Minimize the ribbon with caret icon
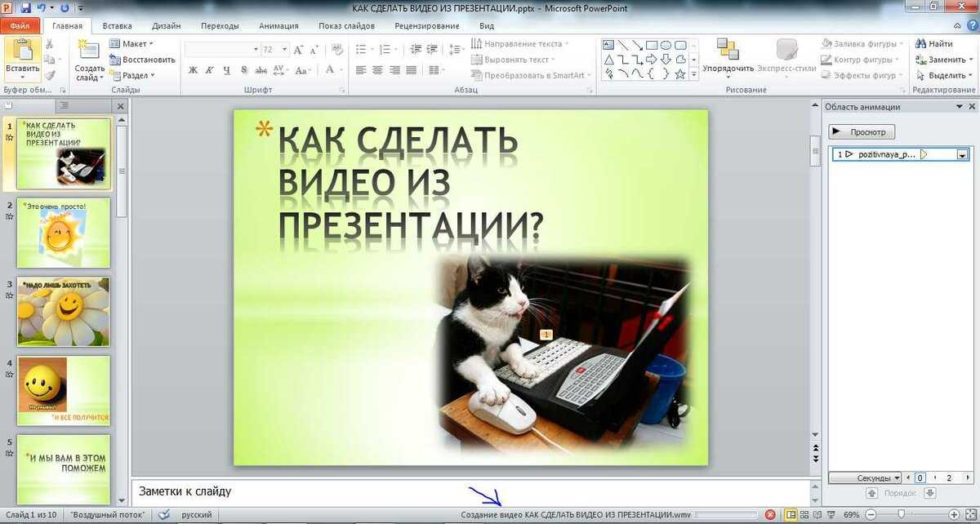The height and width of the screenshot is (524, 980). click(955, 25)
